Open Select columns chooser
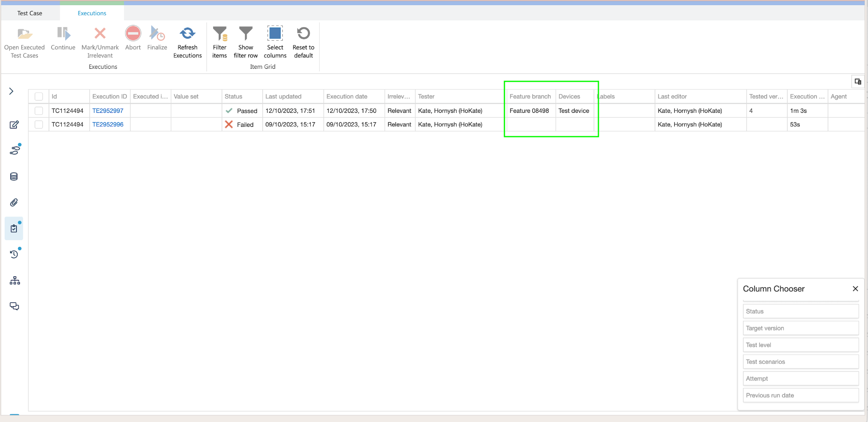Screen dimensions: 868x422 [x=275, y=34]
